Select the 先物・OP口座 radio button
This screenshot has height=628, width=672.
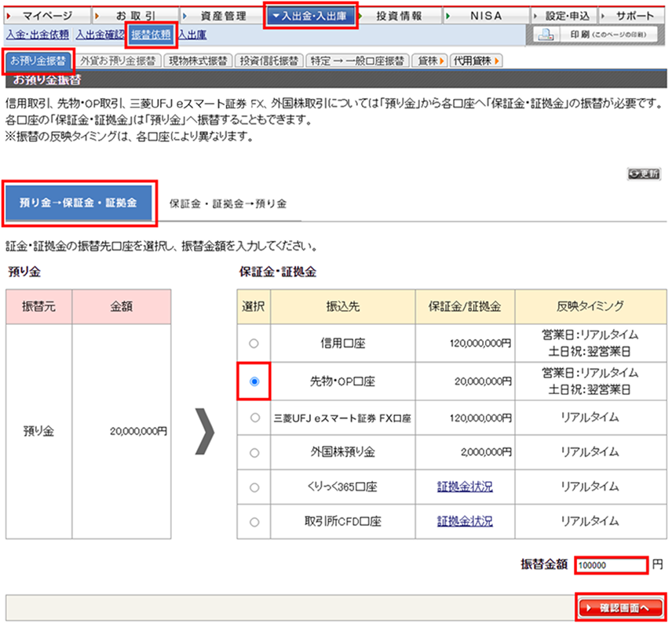tap(254, 382)
